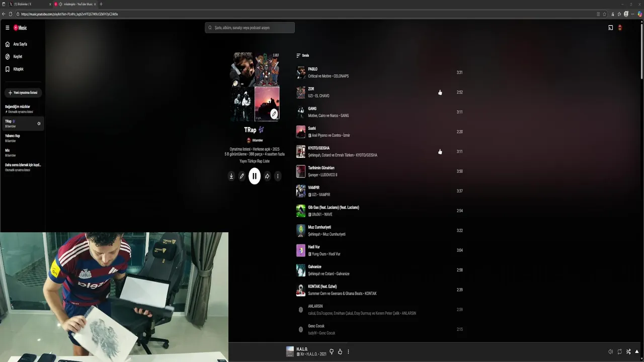The height and width of the screenshot is (362, 644).
Task: Click the pencil edit playlist button
Action: pos(242,176)
